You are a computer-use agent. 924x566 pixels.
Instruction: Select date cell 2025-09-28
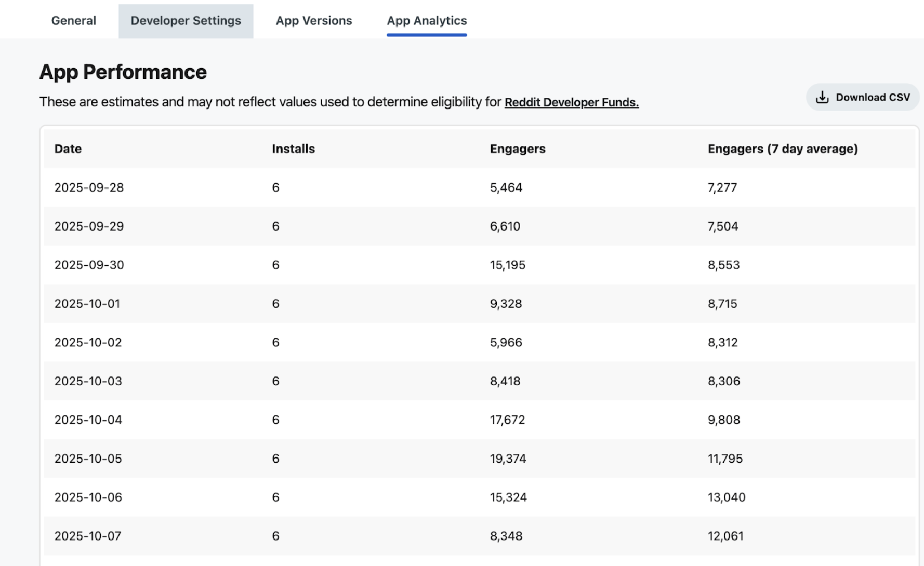[89, 187]
